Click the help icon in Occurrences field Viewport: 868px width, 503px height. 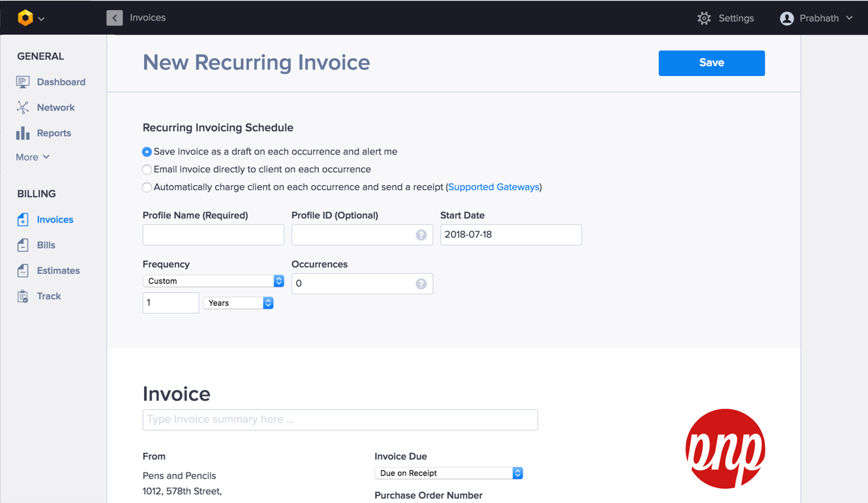421,284
